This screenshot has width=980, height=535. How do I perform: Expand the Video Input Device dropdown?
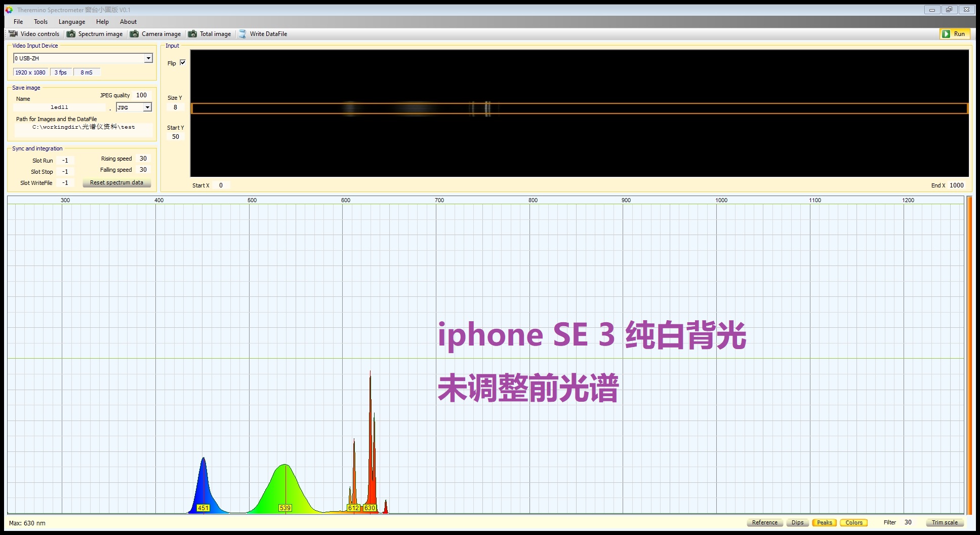coord(148,58)
